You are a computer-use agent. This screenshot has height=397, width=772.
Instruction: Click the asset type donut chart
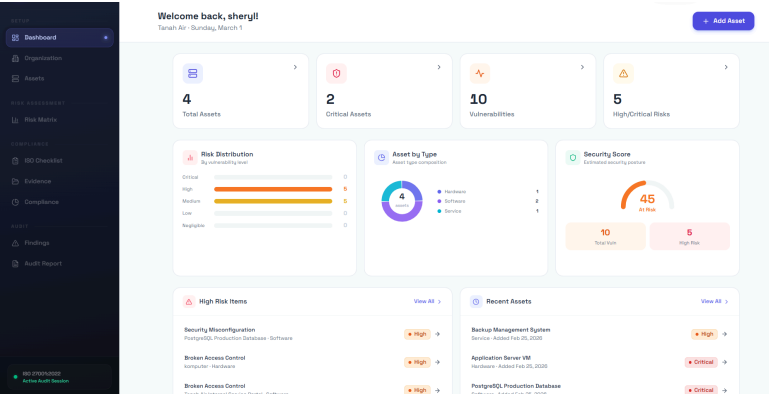tap(402, 201)
